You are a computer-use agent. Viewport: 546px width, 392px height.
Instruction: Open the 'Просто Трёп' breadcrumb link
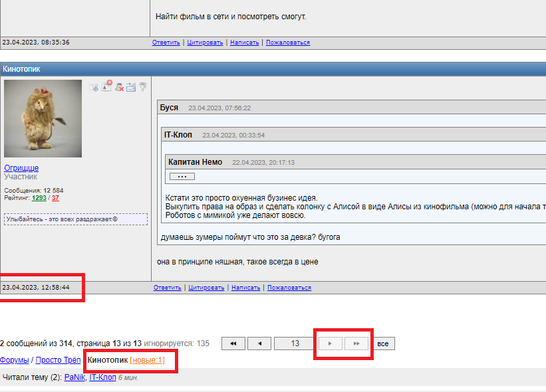(x=59, y=360)
